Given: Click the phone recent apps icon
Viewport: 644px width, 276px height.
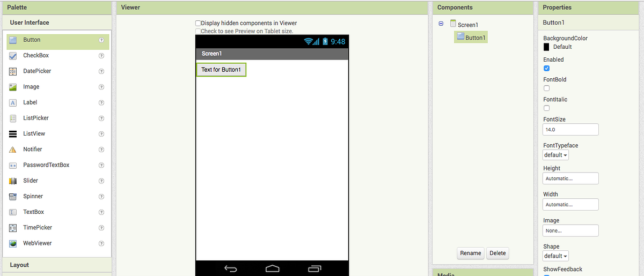Looking at the screenshot, I should click(x=315, y=268).
